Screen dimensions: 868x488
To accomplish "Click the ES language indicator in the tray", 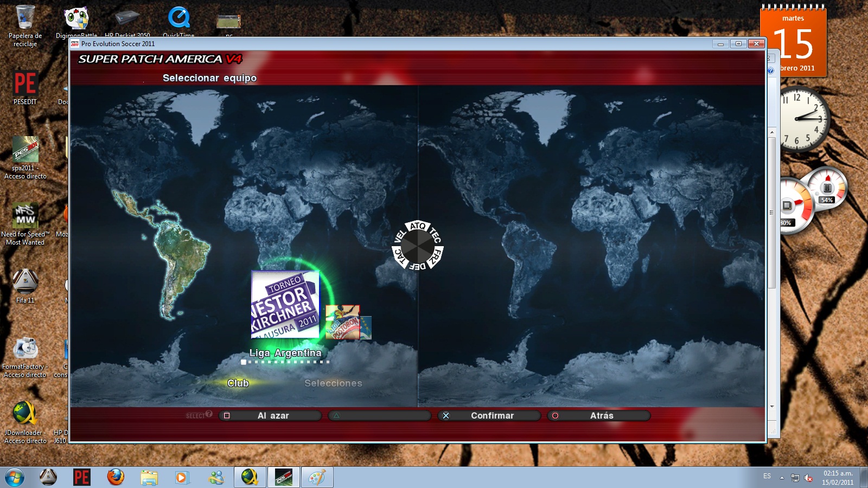I will click(x=767, y=476).
